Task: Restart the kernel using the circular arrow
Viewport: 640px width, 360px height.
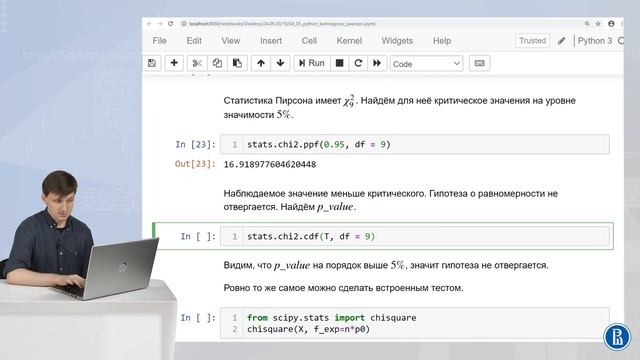Action: point(358,63)
